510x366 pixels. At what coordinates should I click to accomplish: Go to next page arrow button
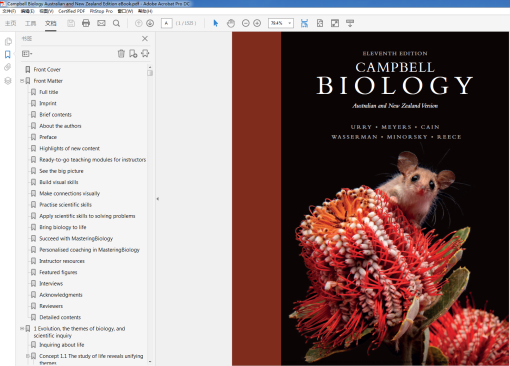pos(150,23)
